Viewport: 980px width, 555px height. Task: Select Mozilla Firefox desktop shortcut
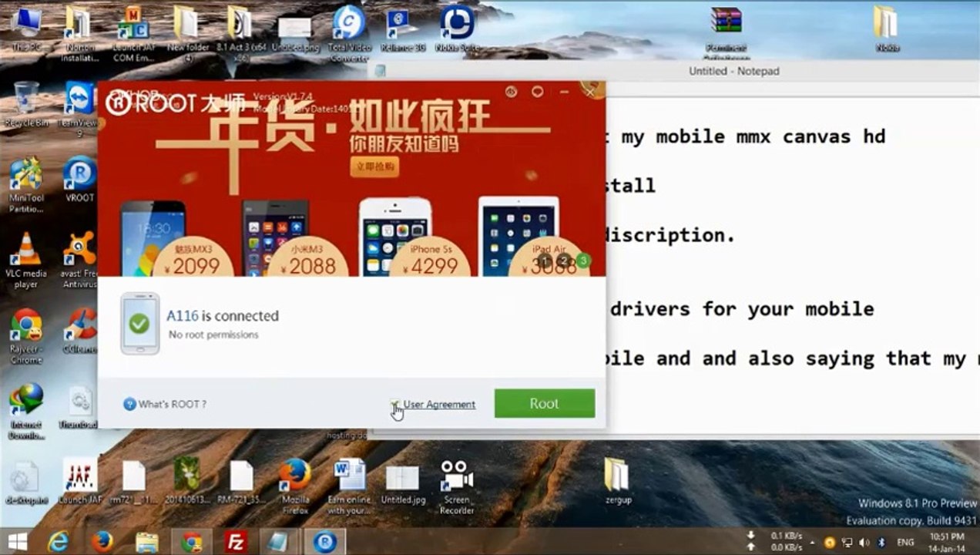(x=295, y=486)
